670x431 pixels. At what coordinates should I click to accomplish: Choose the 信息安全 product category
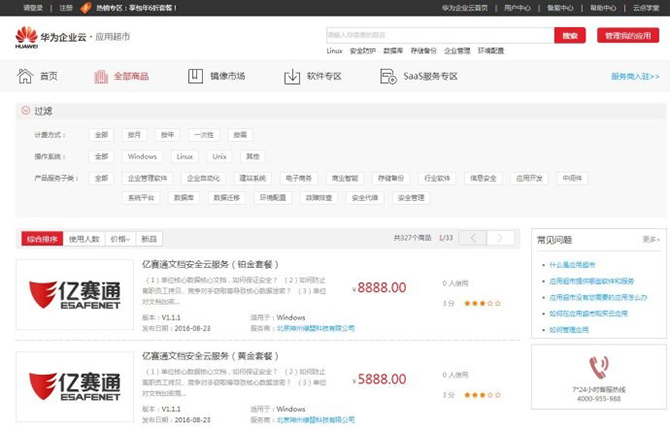pyautogui.click(x=483, y=178)
